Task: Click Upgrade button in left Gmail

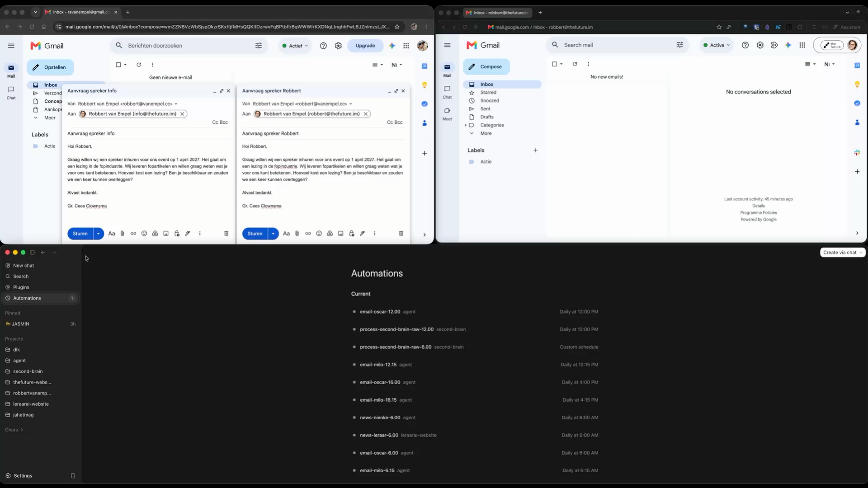Action: tap(365, 46)
